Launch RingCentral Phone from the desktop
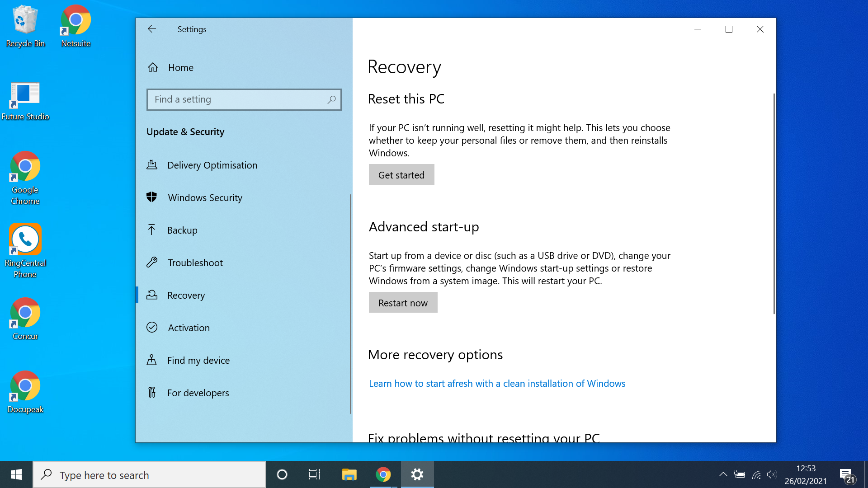The width and height of the screenshot is (868, 488). point(25,239)
